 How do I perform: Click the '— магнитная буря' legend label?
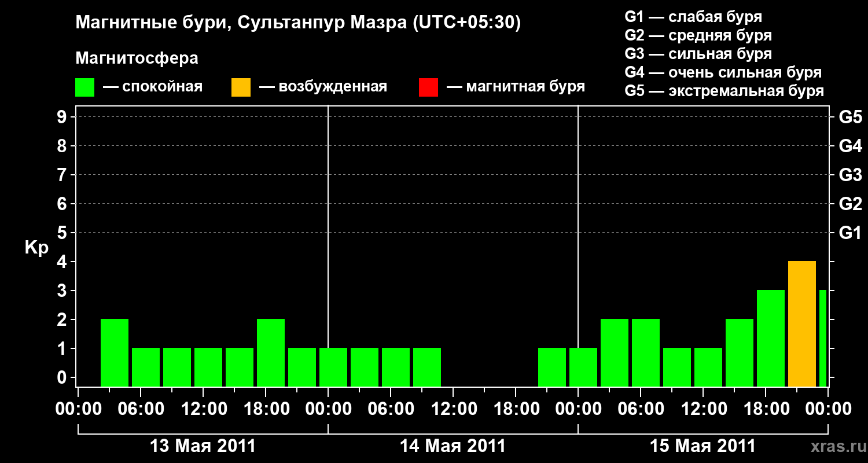(516, 87)
